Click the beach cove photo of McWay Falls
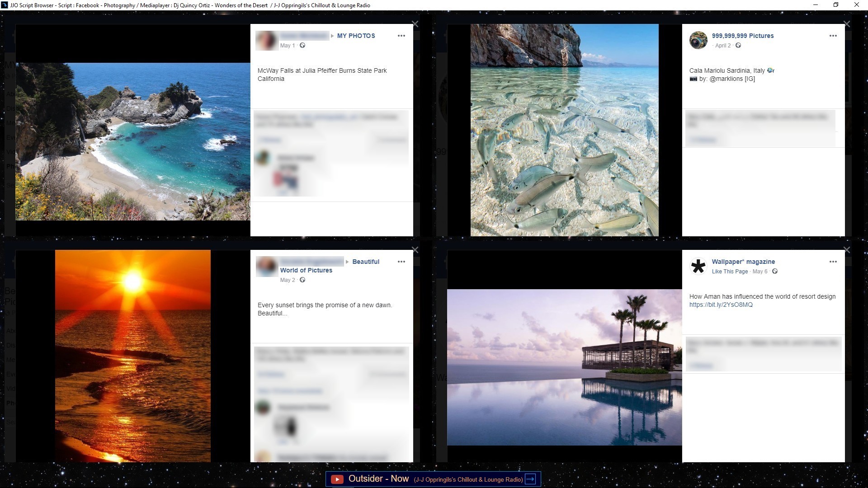Image resolution: width=868 pixels, height=488 pixels. 133,141
